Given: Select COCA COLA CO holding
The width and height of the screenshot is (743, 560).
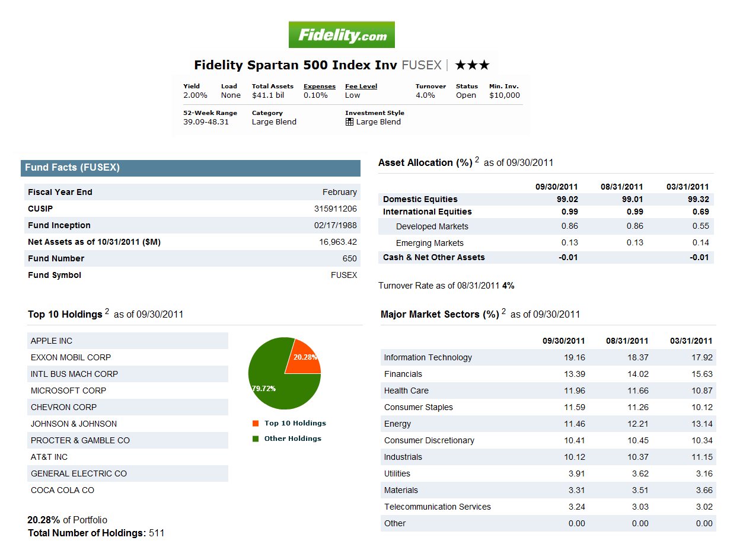Looking at the screenshot, I should click(127, 490).
